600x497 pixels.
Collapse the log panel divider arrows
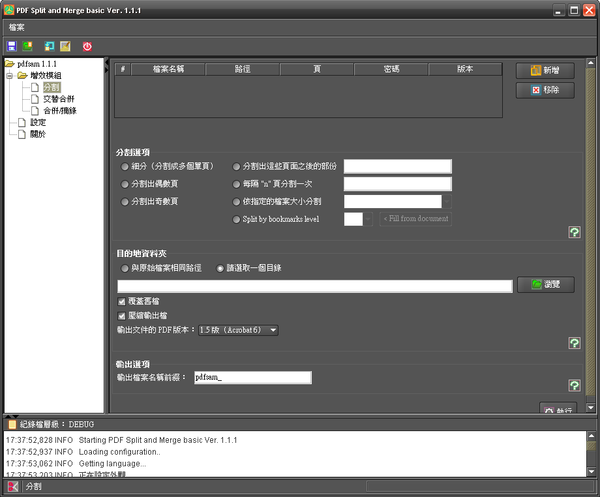pos(11,416)
